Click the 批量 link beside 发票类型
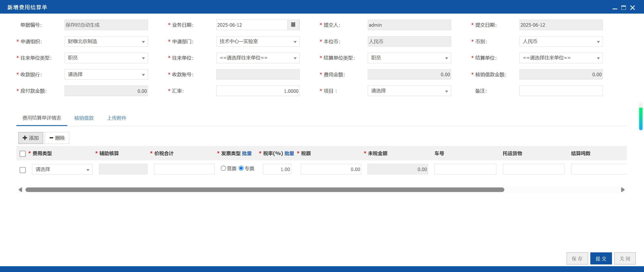This screenshot has width=644, height=272. 247,153
